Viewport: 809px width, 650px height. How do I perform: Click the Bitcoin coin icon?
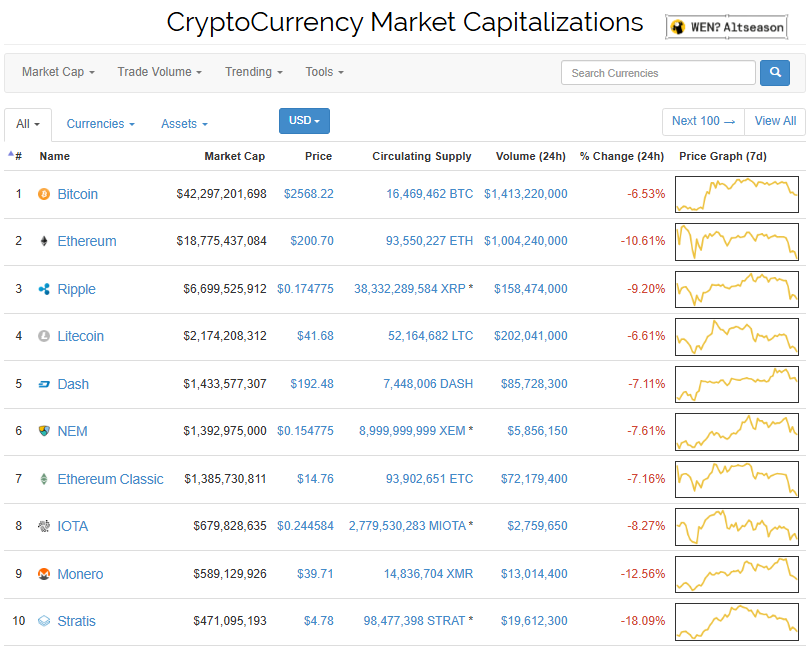[44, 194]
